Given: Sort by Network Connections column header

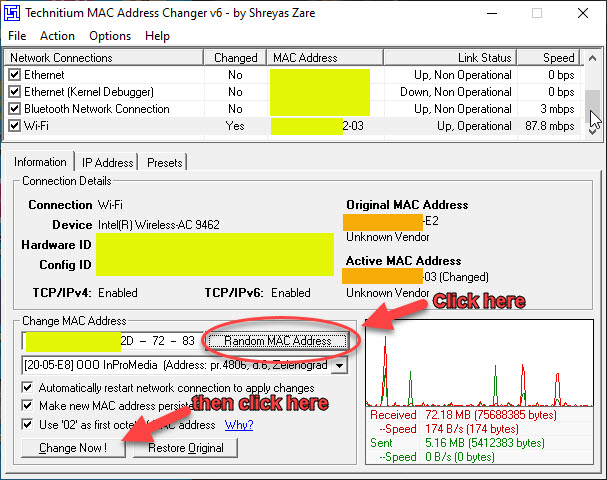Looking at the screenshot, I should (x=103, y=58).
